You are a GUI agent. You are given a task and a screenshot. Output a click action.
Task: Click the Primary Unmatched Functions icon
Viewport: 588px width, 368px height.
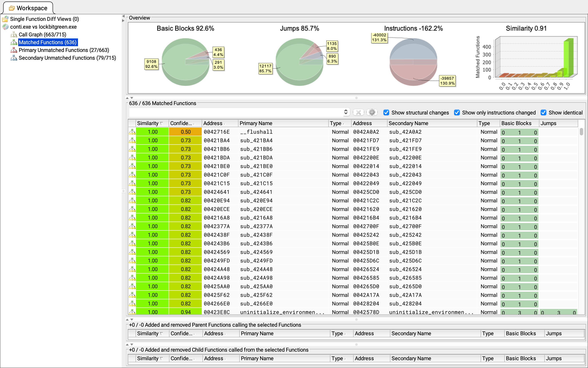[x=14, y=50]
